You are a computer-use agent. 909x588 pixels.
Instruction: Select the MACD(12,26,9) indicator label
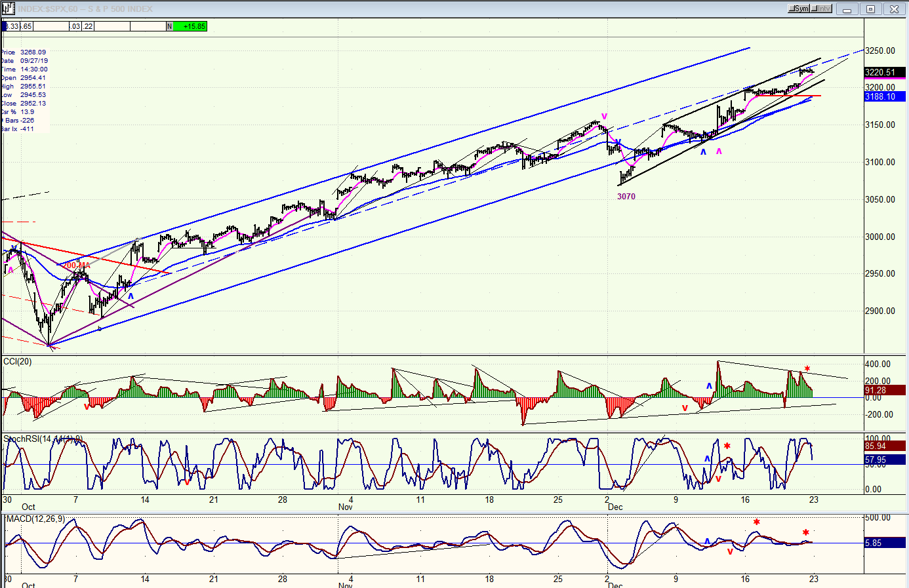pyautogui.click(x=36, y=519)
